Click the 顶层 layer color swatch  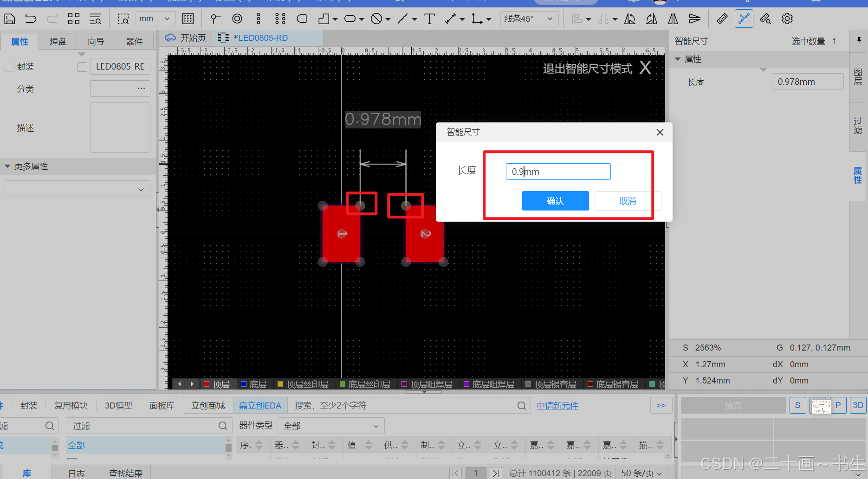(207, 384)
